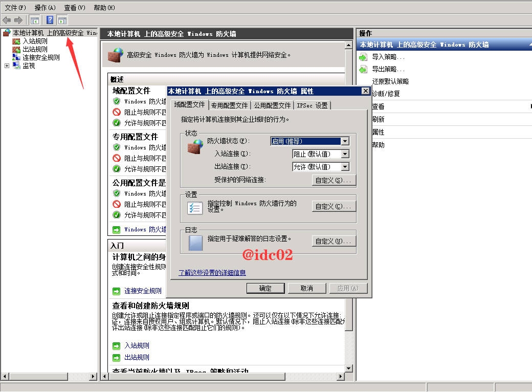Select 出站规则 in the left tree

click(35, 49)
